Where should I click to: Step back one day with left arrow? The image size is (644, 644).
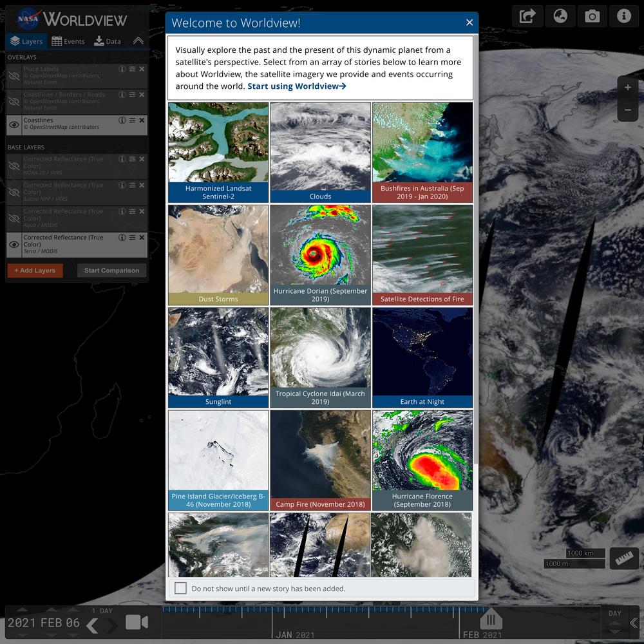click(x=92, y=625)
